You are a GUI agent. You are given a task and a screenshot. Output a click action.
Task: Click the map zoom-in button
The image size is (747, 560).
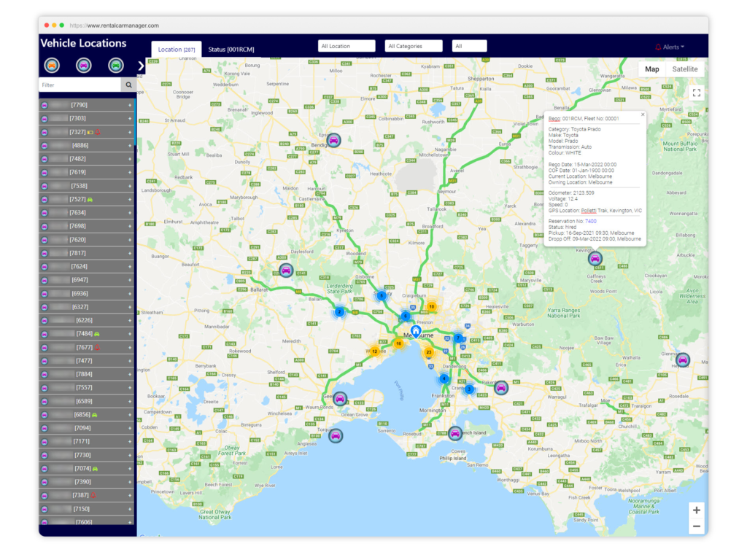point(696,510)
